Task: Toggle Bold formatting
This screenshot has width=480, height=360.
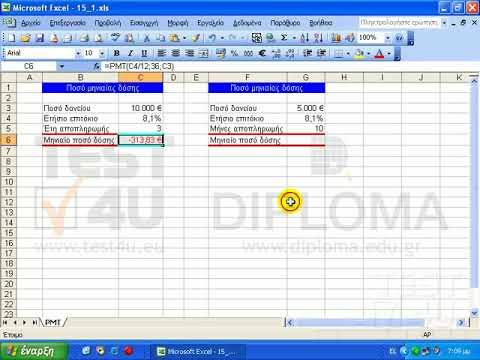Action: pyautogui.click(x=116, y=53)
